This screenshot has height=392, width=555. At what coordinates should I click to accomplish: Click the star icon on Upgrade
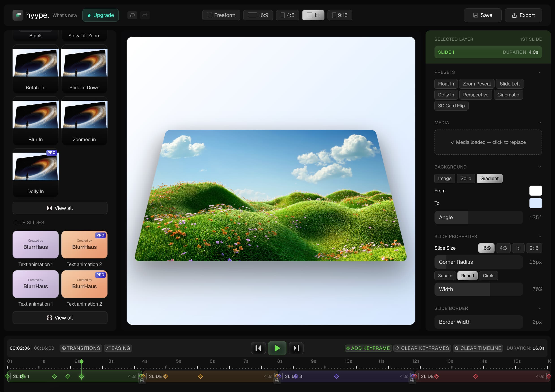point(89,15)
